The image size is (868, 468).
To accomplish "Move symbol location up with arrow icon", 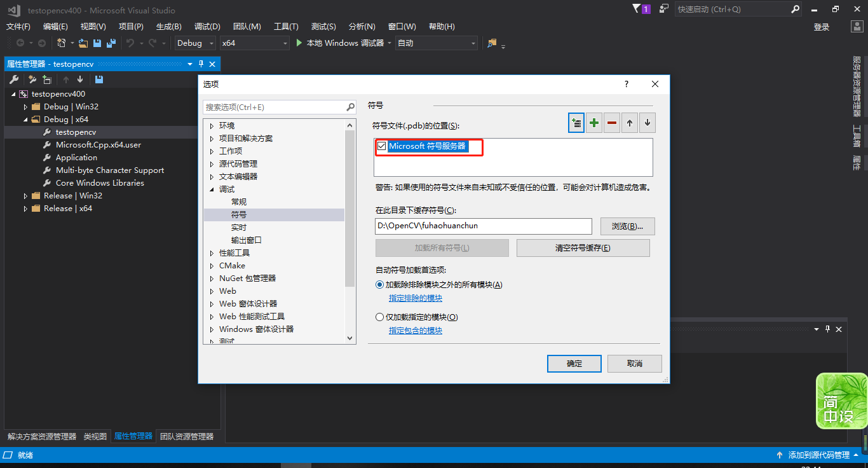I will (x=629, y=122).
